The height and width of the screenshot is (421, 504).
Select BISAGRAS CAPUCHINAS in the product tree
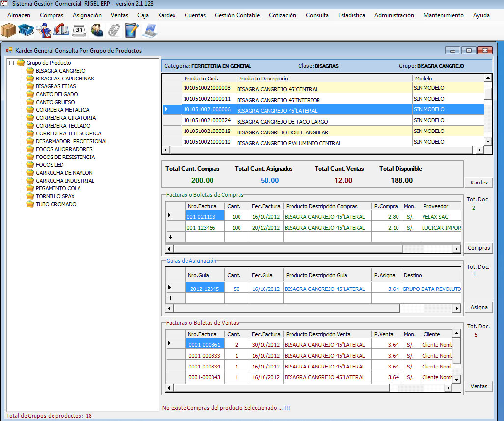65,79
